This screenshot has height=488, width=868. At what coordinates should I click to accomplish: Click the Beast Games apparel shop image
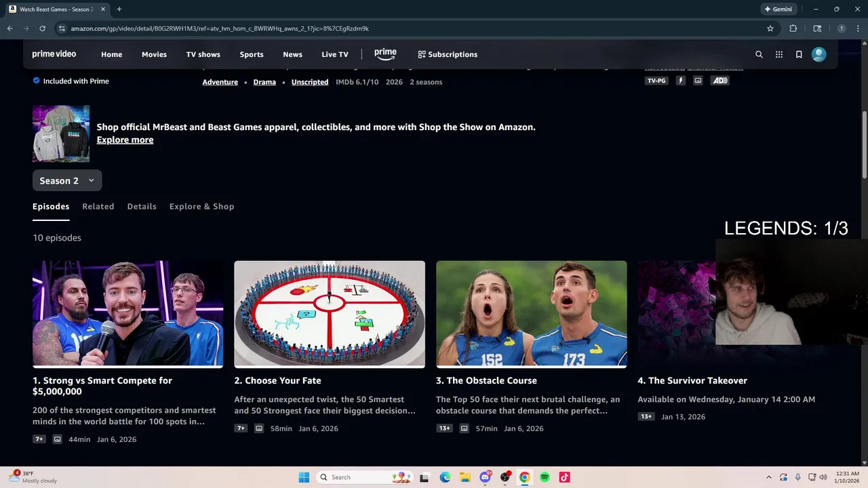[x=61, y=134]
